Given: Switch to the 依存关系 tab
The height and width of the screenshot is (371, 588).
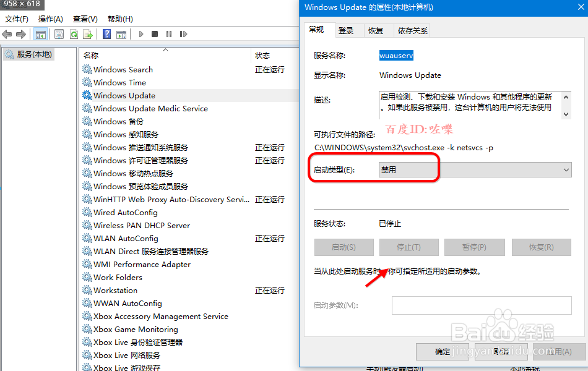Looking at the screenshot, I should tap(412, 31).
